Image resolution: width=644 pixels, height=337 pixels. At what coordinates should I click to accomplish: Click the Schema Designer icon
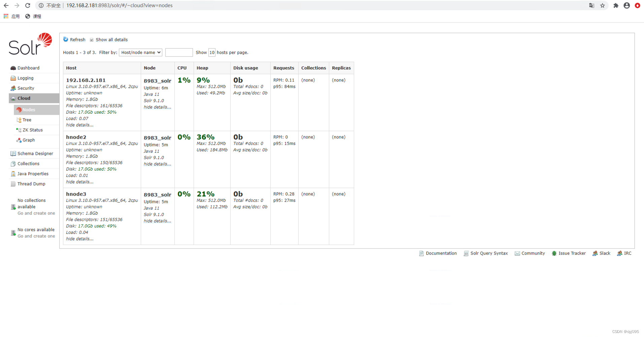click(x=13, y=154)
